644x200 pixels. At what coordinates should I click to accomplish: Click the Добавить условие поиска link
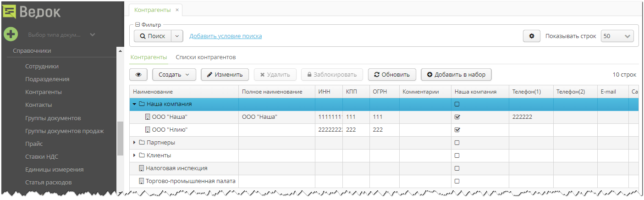coord(226,36)
